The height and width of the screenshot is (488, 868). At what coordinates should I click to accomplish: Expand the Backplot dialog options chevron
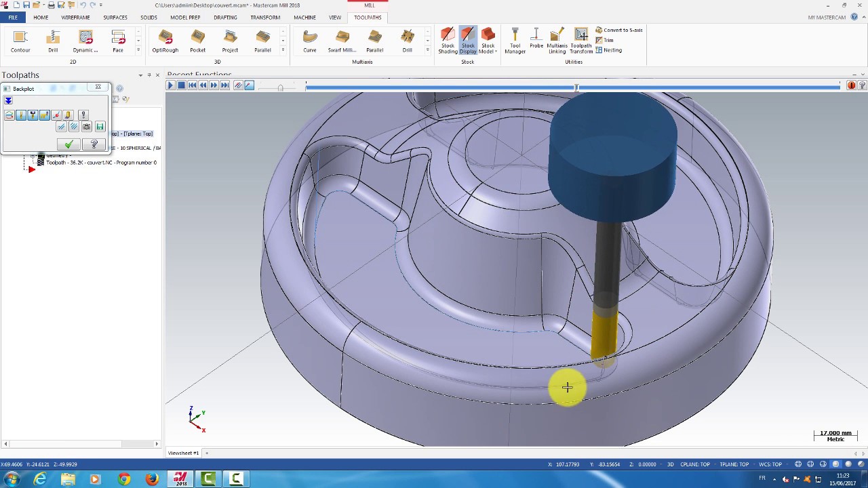point(8,100)
